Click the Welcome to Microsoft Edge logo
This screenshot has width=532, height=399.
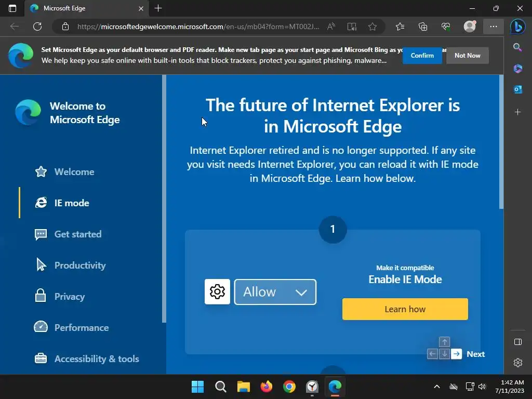[28, 112]
